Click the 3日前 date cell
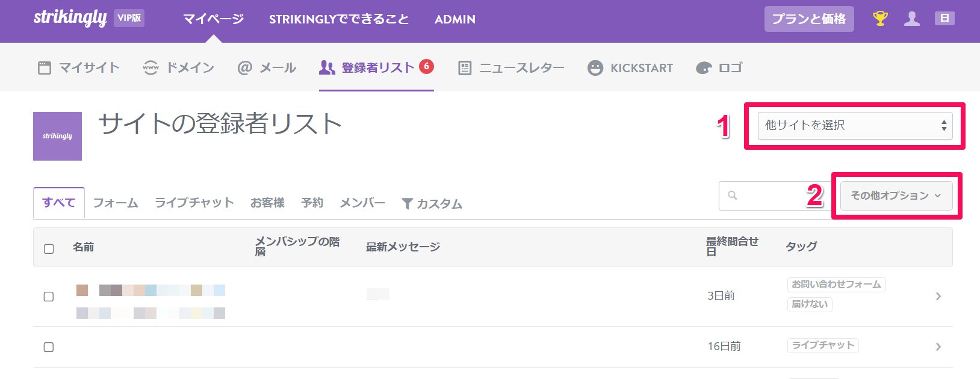980x379 pixels. tap(721, 296)
